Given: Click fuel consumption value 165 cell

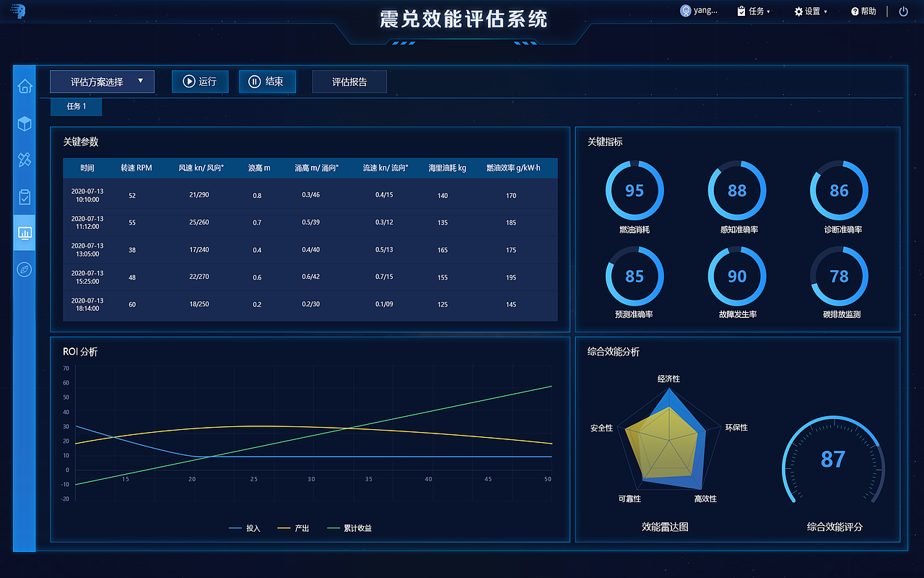Looking at the screenshot, I should tap(443, 250).
